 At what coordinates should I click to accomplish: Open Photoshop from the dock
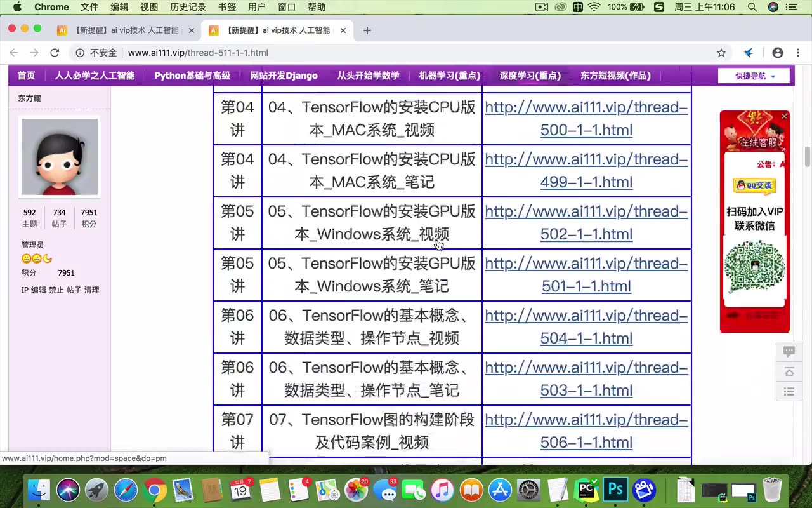pyautogui.click(x=615, y=490)
